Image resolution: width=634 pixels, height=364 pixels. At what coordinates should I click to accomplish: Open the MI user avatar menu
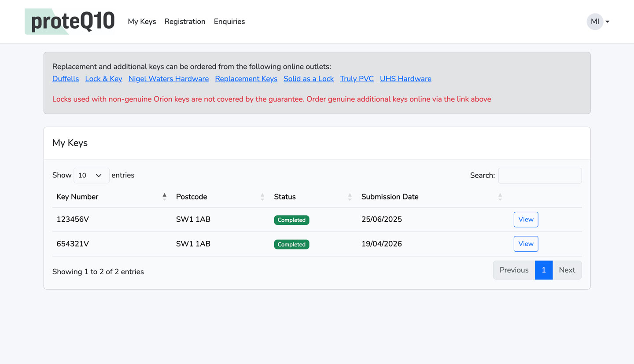[598, 22]
